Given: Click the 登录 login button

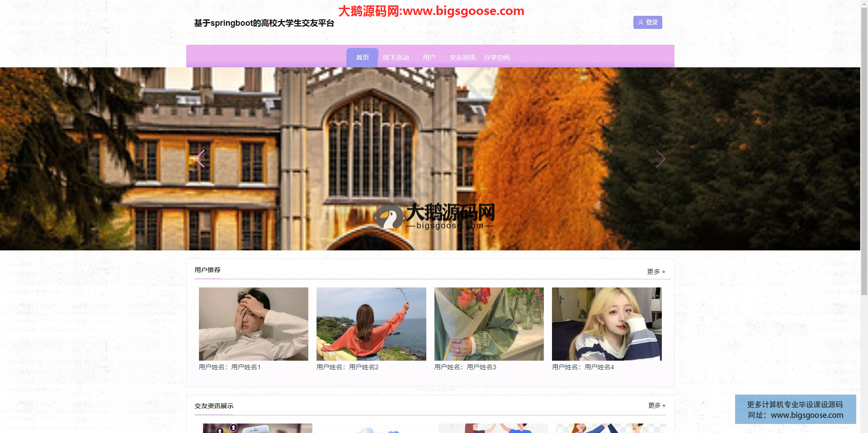Looking at the screenshot, I should [x=647, y=23].
